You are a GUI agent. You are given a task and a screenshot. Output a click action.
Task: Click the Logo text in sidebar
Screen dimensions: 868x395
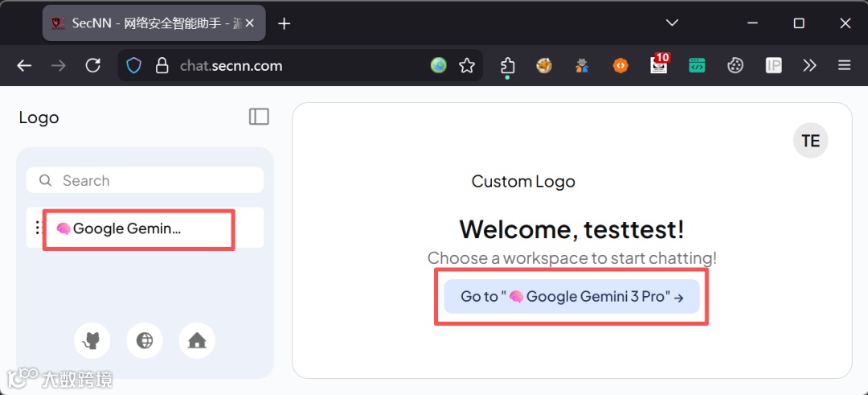point(39,117)
